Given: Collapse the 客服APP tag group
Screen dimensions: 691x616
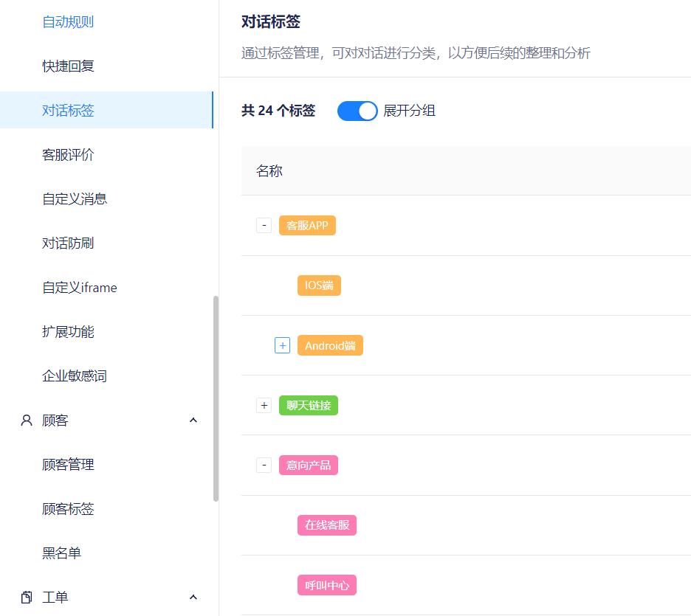Looking at the screenshot, I should (264, 225).
